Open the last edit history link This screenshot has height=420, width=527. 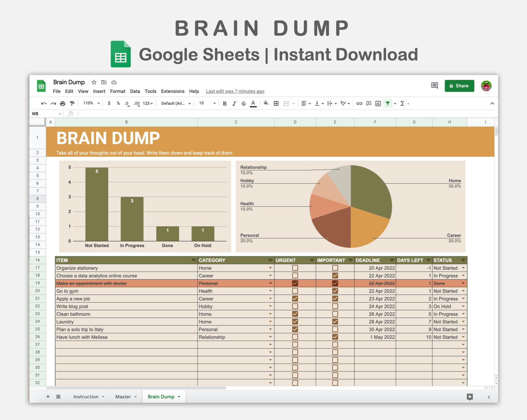point(235,92)
